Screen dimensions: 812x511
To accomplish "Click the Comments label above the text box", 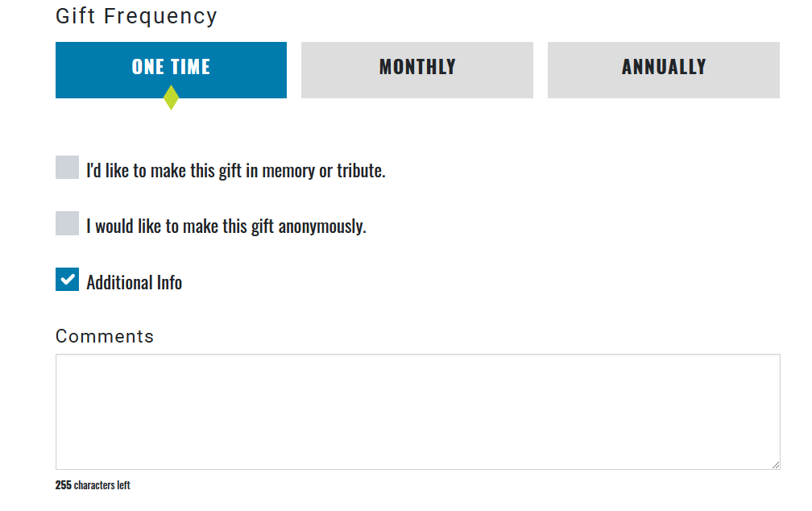I will [x=105, y=336].
